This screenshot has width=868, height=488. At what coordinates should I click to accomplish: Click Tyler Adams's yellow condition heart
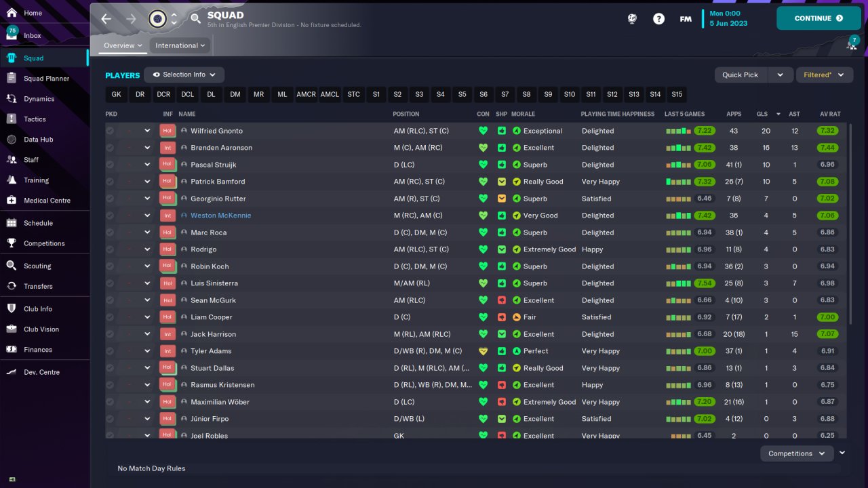(483, 351)
